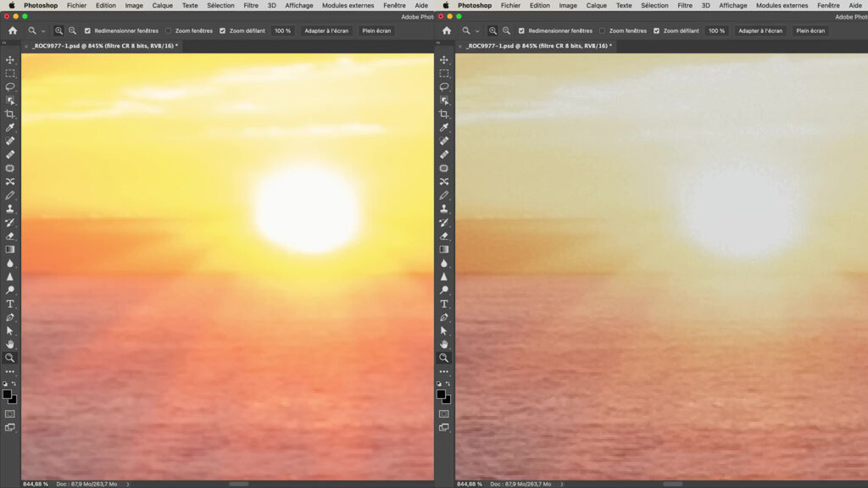Click the foreground color swatch
Image resolution: width=868 pixels, height=488 pixels.
click(x=8, y=392)
